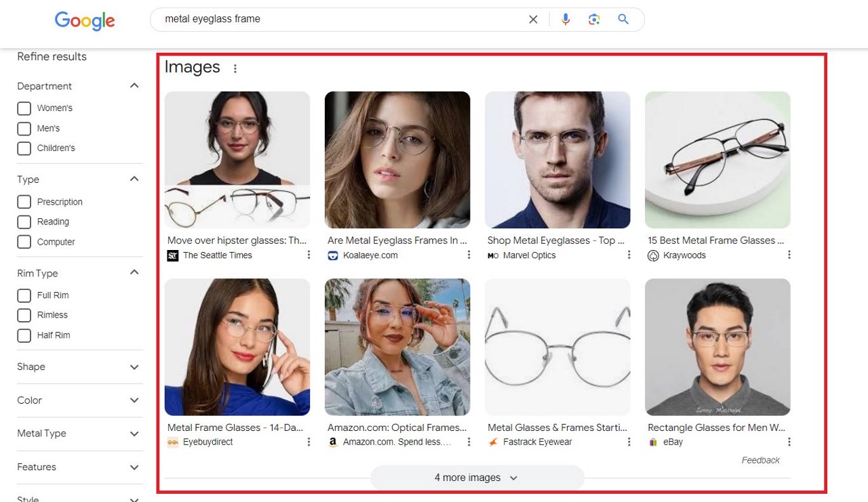Open the Koalaeye.com result's three-dot menu
The height and width of the screenshot is (502, 868).
[x=469, y=255]
